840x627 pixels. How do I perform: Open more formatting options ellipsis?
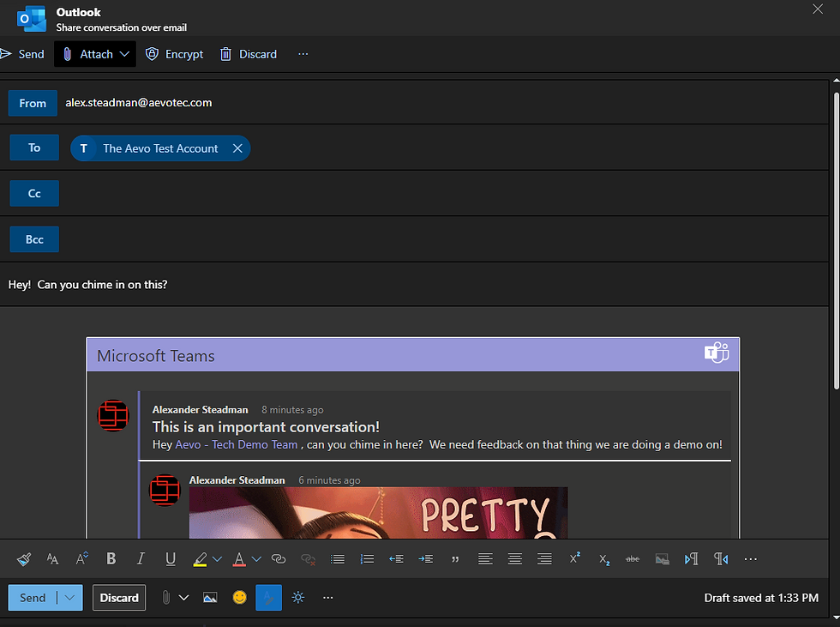pos(751,559)
